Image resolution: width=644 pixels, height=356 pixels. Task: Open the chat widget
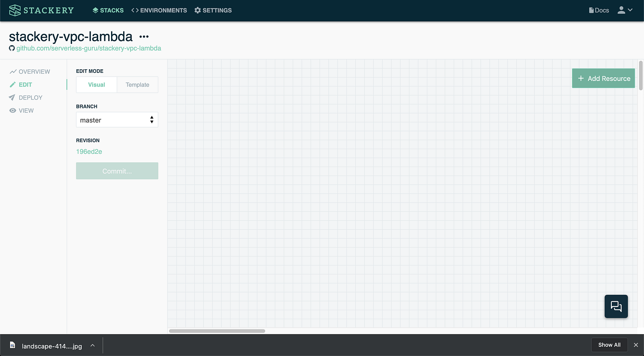pyautogui.click(x=616, y=306)
